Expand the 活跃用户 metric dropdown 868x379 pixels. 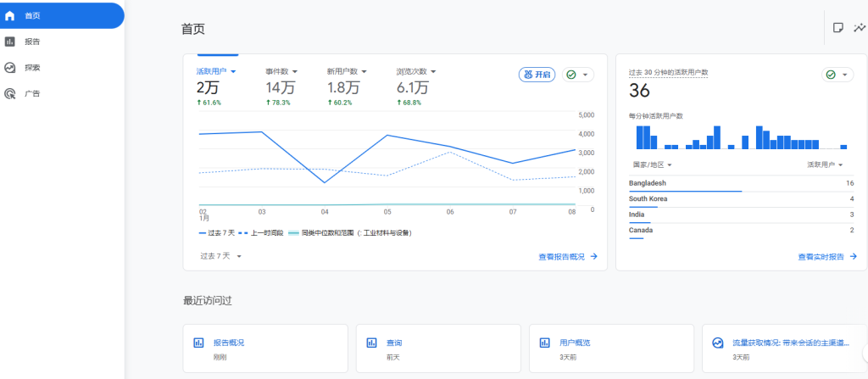(216, 71)
